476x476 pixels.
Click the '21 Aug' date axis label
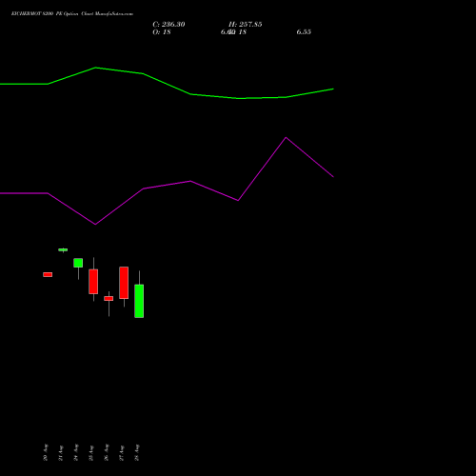click(61, 453)
